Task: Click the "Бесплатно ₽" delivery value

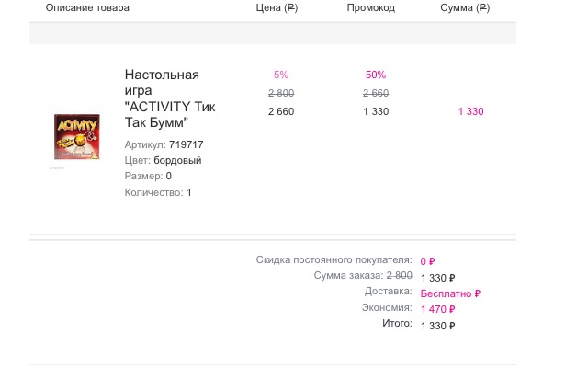Action: point(450,293)
